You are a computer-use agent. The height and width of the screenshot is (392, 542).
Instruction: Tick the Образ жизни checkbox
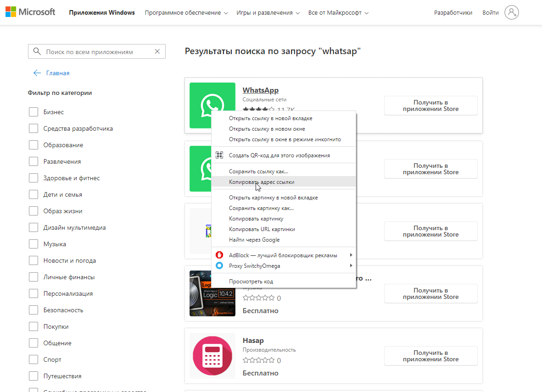(34, 211)
